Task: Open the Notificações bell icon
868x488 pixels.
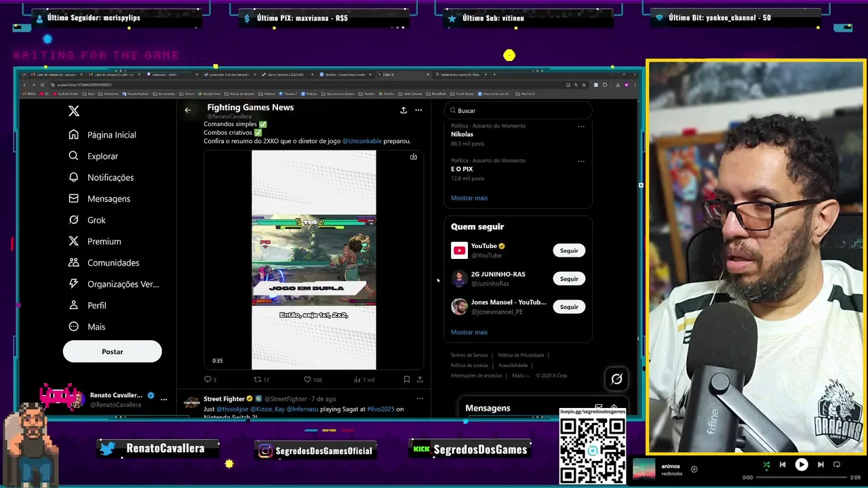Action: [x=74, y=177]
